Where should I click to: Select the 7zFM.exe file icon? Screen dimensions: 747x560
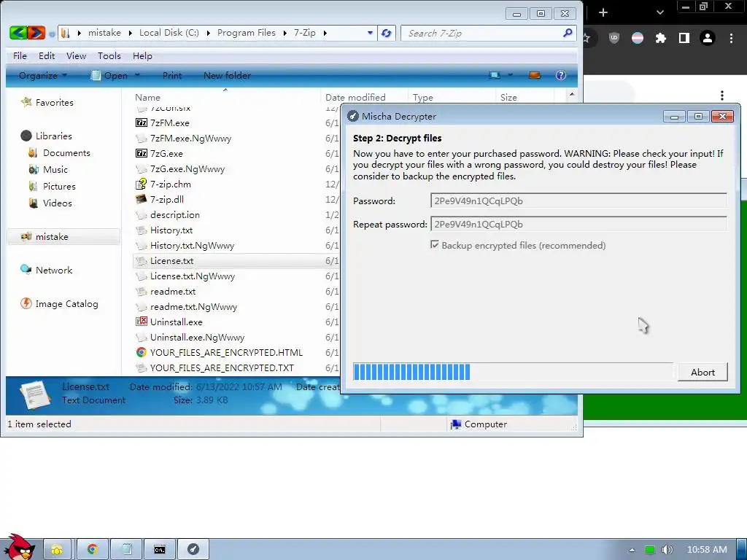(142, 122)
